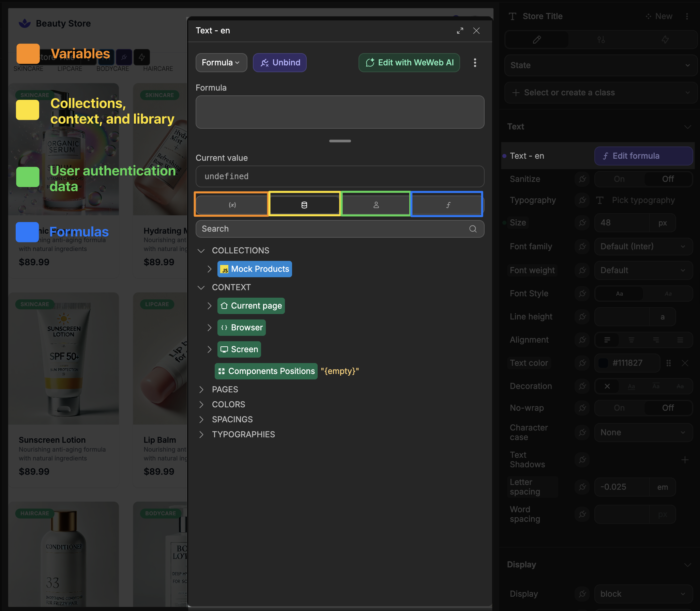Image resolution: width=700 pixels, height=611 pixels.
Task: Expand the formula editor to fullscreen
Action: pyautogui.click(x=460, y=31)
